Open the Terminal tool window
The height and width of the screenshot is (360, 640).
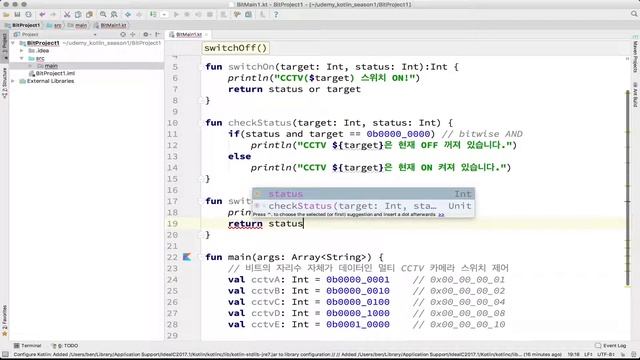[27, 346]
